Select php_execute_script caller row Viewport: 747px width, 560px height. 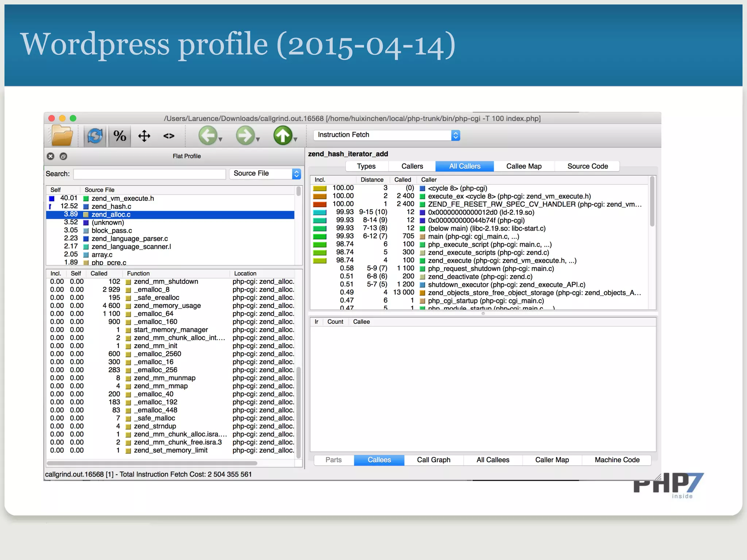[x=479, y=244]
